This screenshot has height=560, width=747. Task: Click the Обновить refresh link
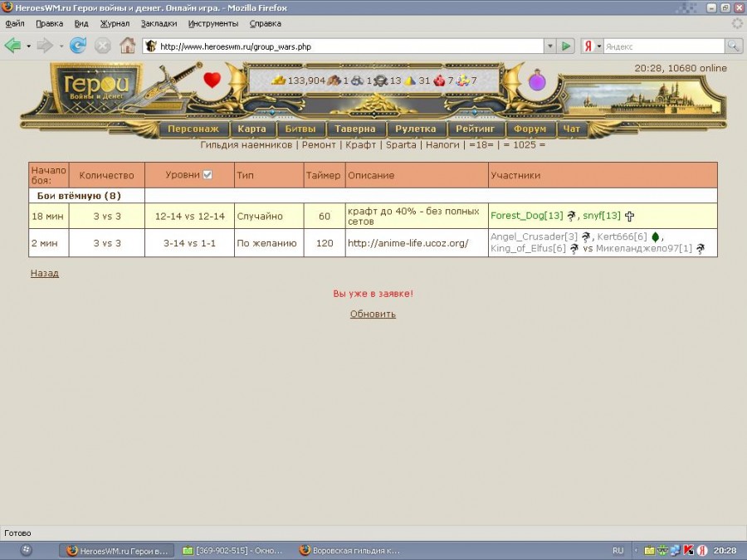pos(373,314)
